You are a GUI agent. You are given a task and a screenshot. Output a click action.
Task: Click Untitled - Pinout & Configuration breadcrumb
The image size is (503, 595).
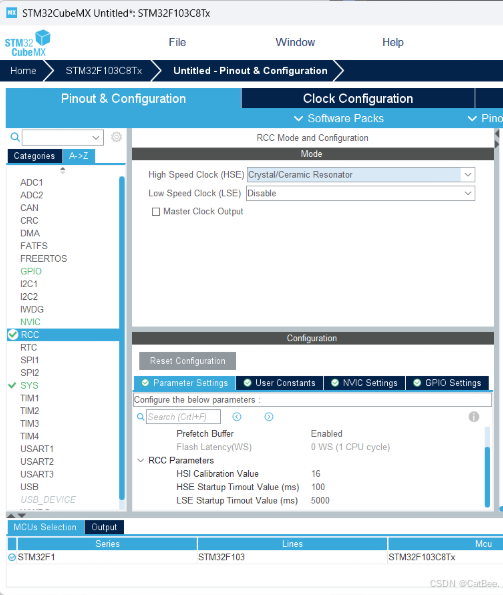pyautogui.click(x=250, y=71)
